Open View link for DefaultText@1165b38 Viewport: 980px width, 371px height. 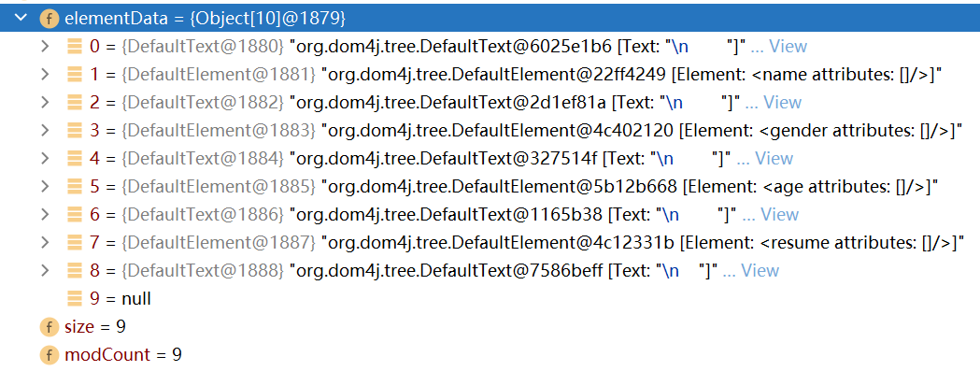[779, 215]
